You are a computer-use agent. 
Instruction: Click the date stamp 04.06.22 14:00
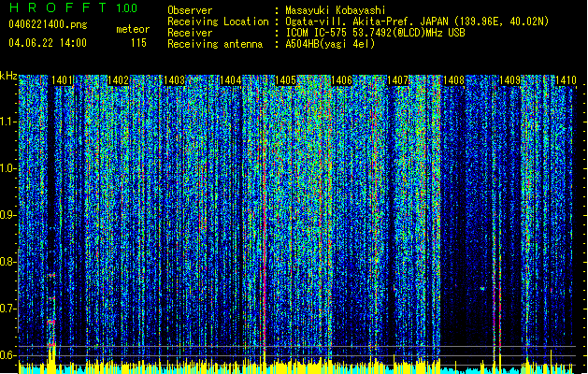click(x=48, y=43)
